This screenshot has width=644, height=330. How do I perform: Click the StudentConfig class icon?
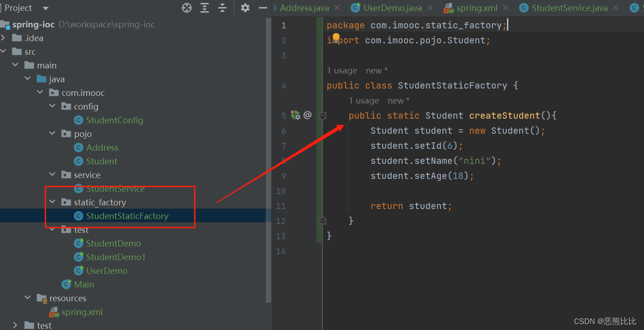(x=79, y=120)
